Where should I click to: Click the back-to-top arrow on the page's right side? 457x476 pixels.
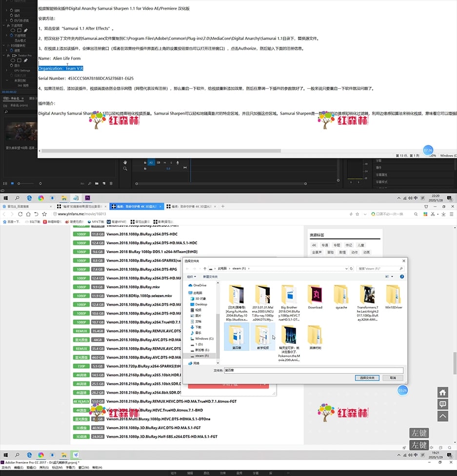(x=443, y=416)
